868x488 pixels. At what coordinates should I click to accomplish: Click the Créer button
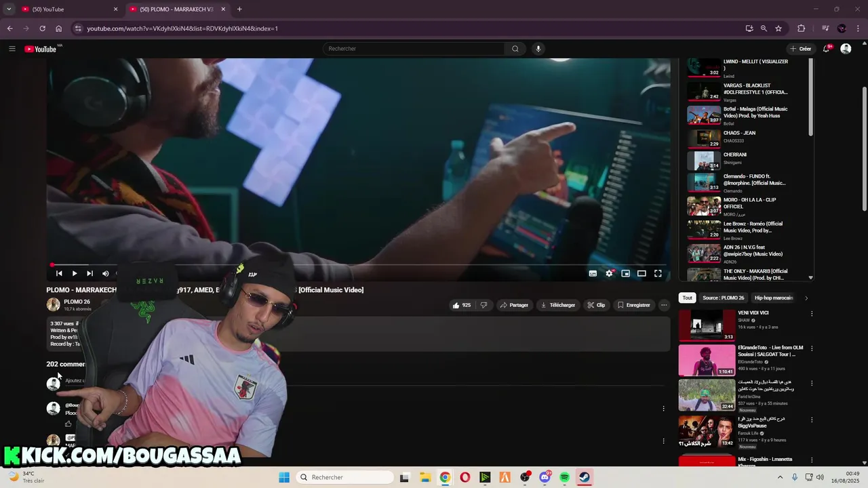[800, 49]
